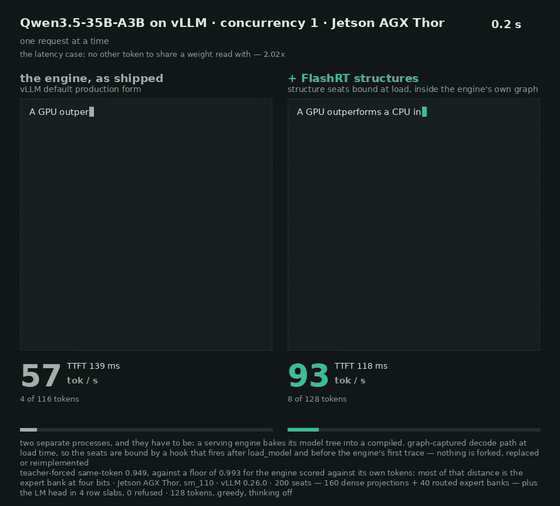This screenshot has width=560, height=506.
Task: Click the large "57" tok/s number
Action: (40, 376)
